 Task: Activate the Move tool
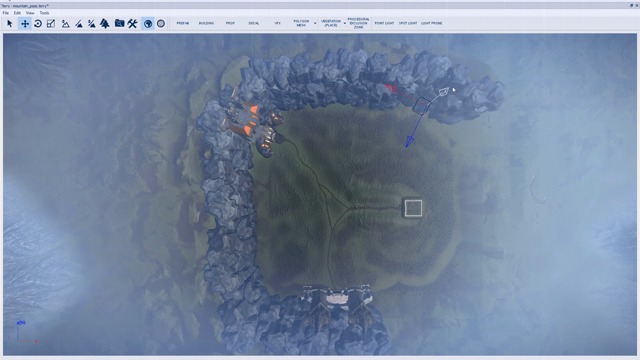[x=24, y=24]
